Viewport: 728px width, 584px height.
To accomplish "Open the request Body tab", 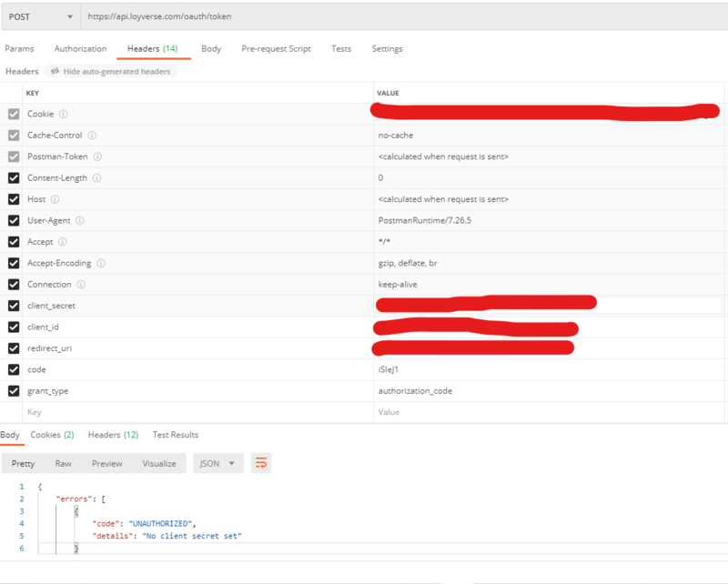I will [210, 48].
